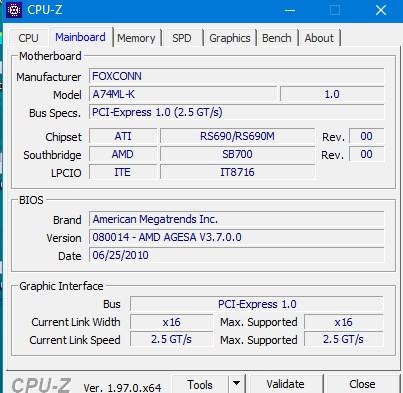Click the Tools button
403x393 pixels.
coord(200,384)
